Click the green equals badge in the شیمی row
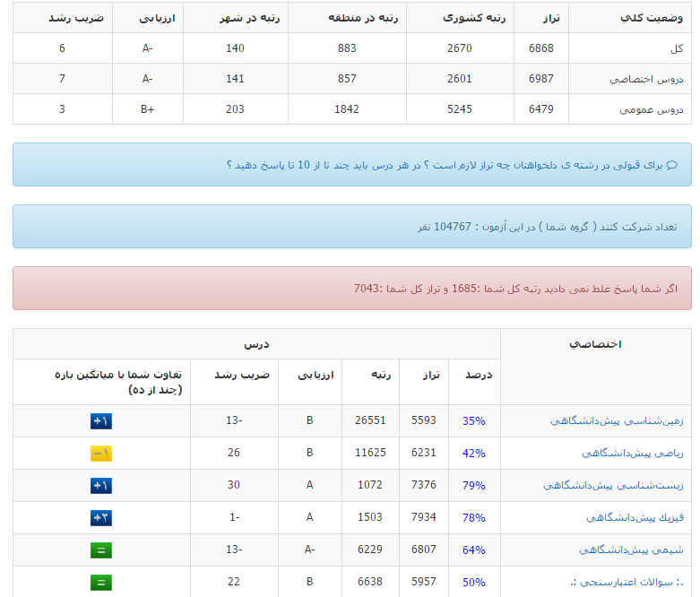This screenshot has height=597, width=700. coord(101,550)
